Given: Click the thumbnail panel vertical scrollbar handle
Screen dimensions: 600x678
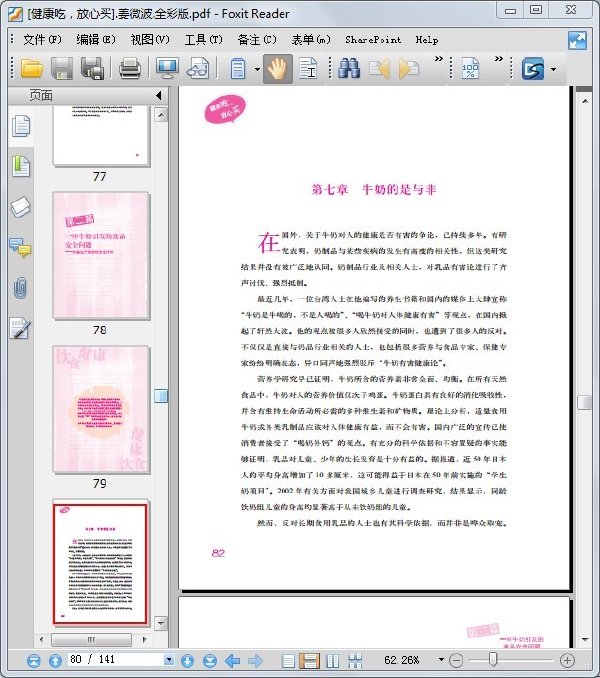Looking at the screenshot, I should coord(161,396).
